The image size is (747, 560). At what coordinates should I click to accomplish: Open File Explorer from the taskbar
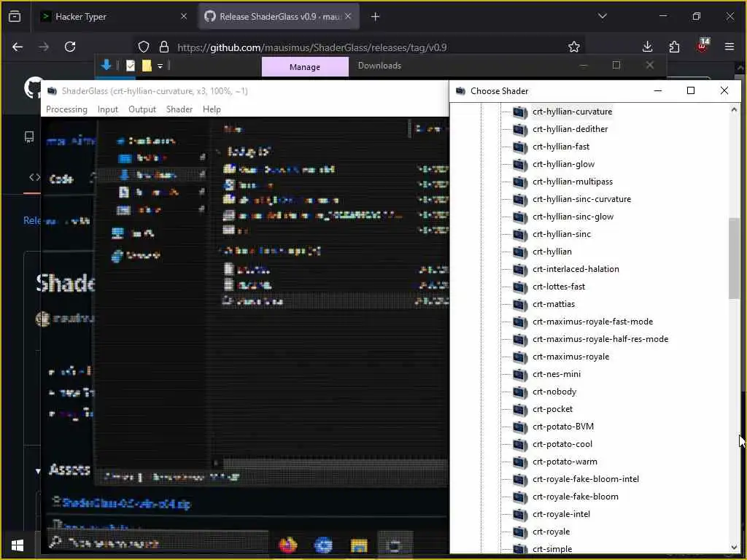359,545
